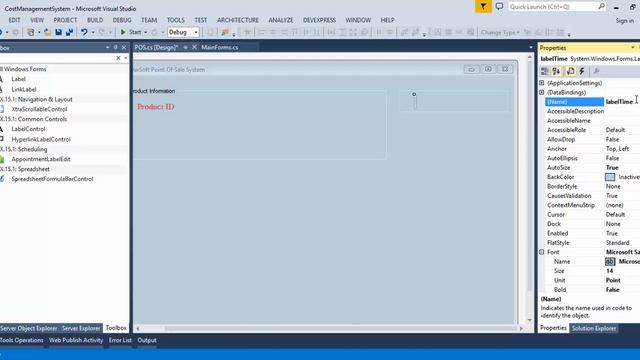Close the POS.cs [Design] tab
The height and width of the screenshot is (360, 640).
pos(194,47)
